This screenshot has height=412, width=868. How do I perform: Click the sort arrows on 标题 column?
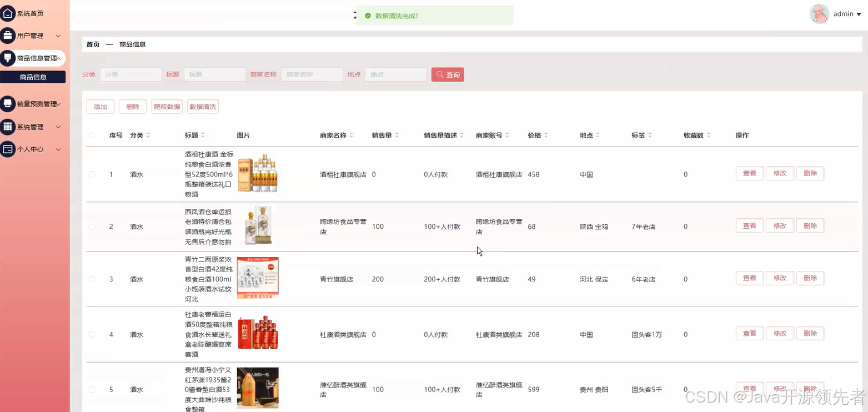203,135
